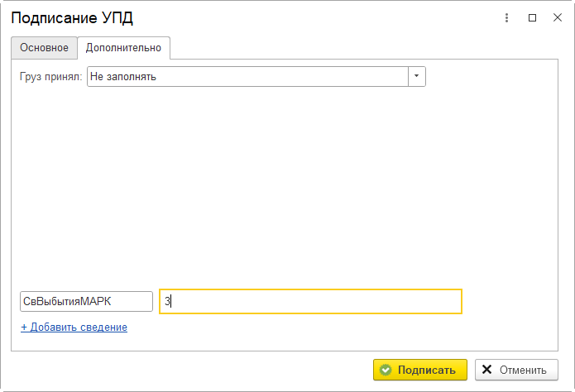Click the Не заполнять text in the combo box
Screen dimensions: 575x392
[x=123, y=77]
